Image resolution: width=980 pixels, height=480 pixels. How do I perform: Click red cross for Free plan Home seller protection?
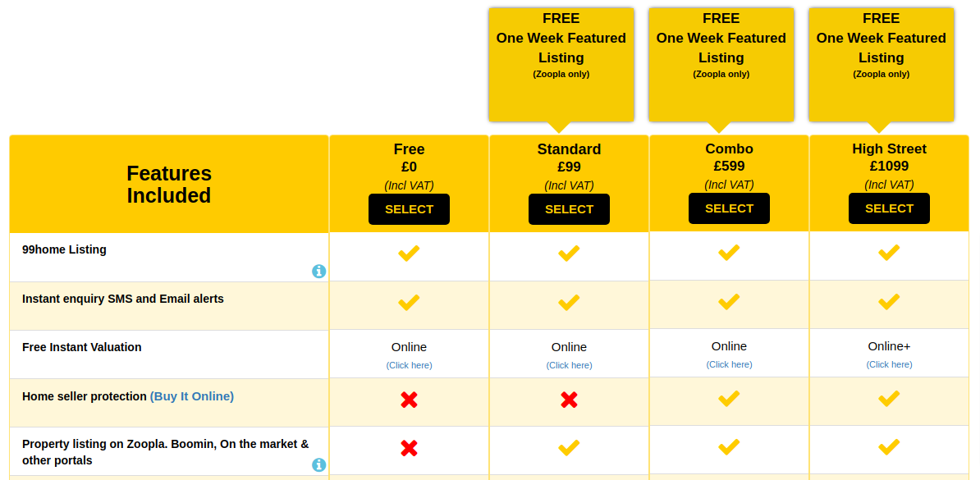[409, 400]
